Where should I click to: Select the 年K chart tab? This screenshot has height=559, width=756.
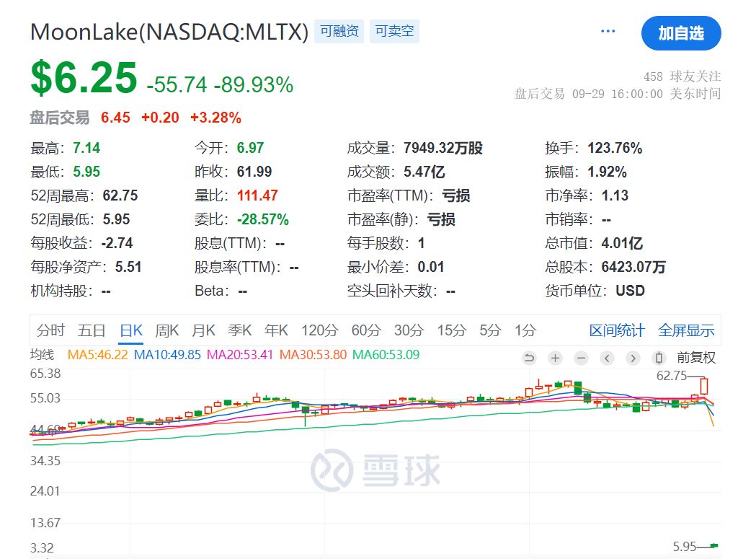276,330
